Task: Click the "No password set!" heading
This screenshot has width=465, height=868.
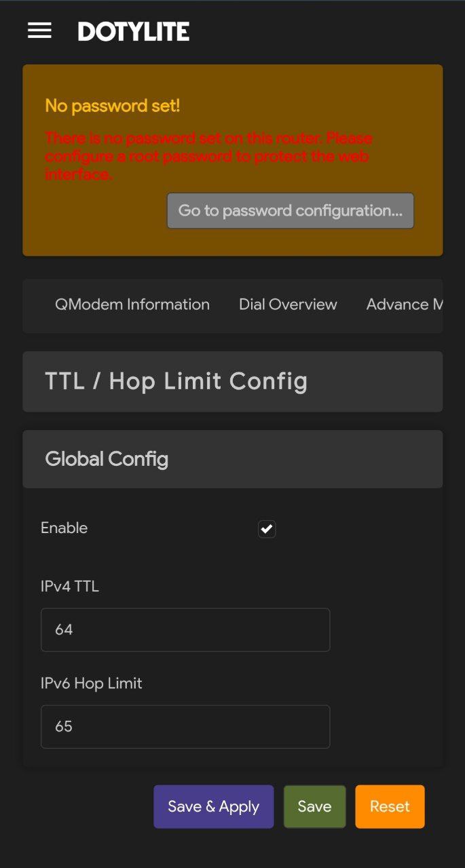Action: [x=112, y=106]
